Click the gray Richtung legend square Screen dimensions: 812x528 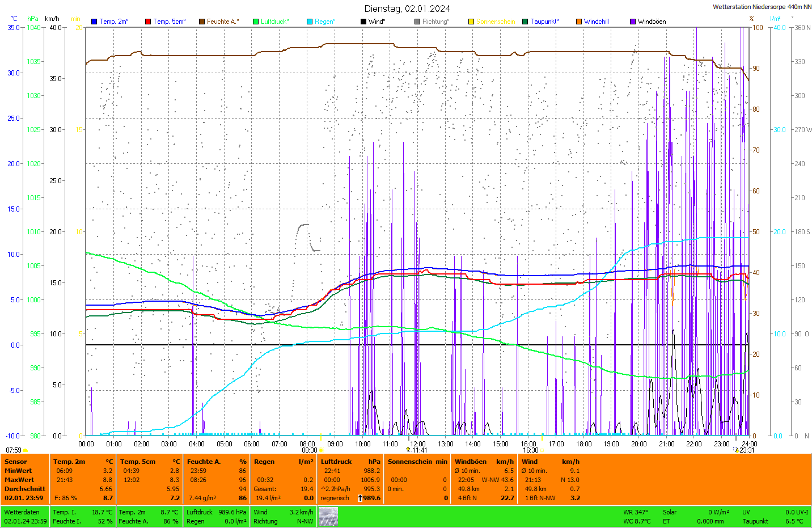pos(417,22)
